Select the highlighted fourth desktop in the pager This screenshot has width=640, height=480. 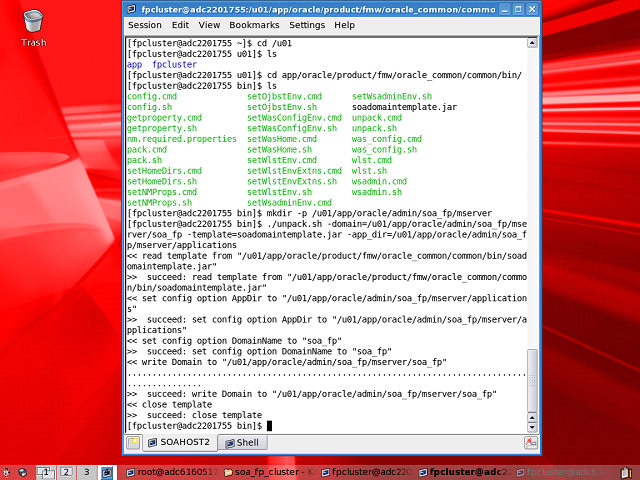[107, 473]
